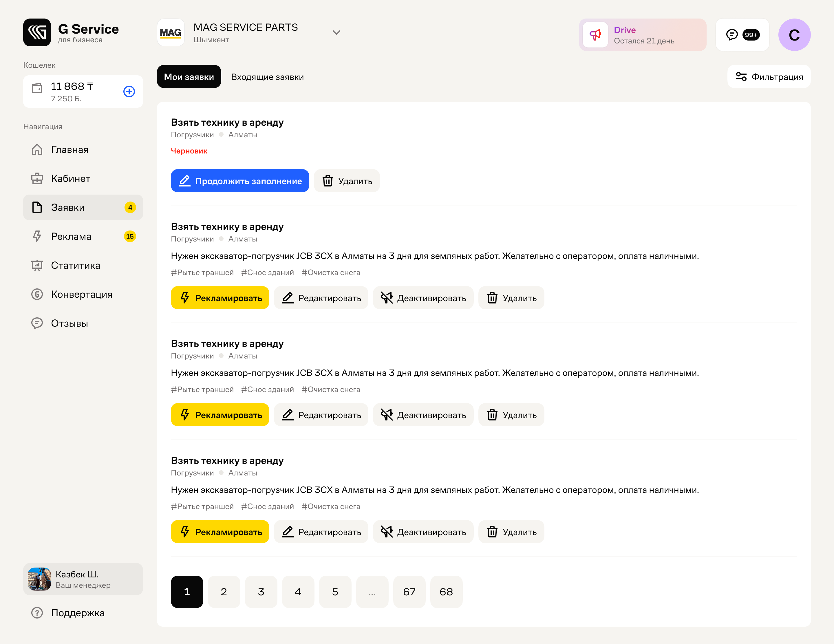Image resolution: width=834 pixels, height=644 pixels.
Task: Click the G Service logo icon
Action: (37, 32)
